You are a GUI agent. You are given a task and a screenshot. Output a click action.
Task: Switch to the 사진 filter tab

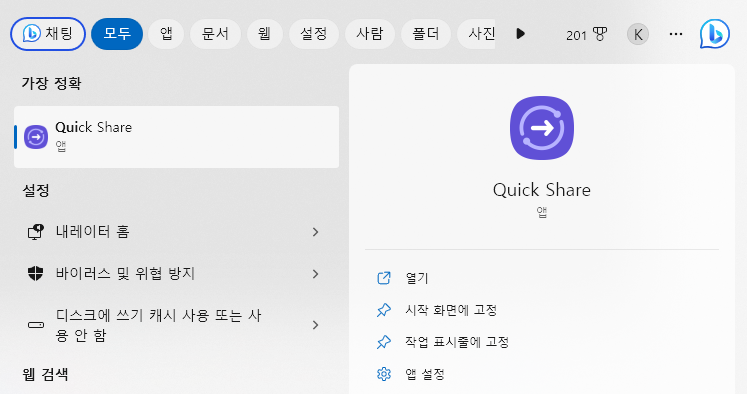[476, 34]
